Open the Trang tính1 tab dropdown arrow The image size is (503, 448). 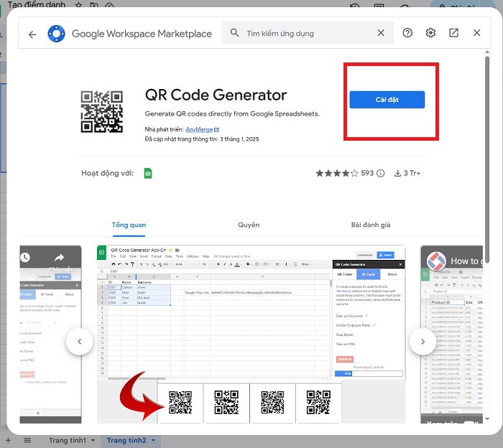pyautogui.click(x=93, y=440)
